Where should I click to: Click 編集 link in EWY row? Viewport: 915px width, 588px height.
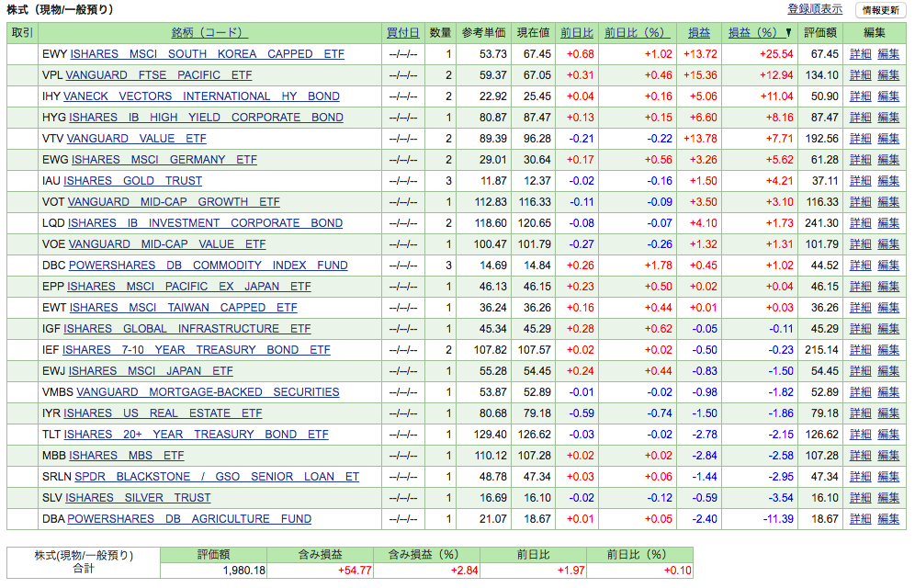point(888,54)
